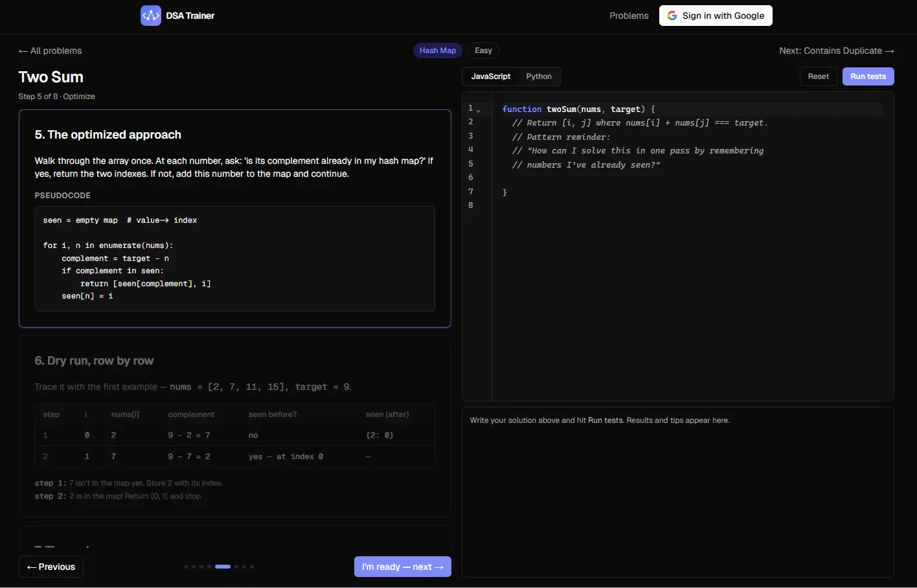This screenshot has height=588, width=917.
Task: Open the next problem, Contains Duplicate
Action: tap(836, 51)
